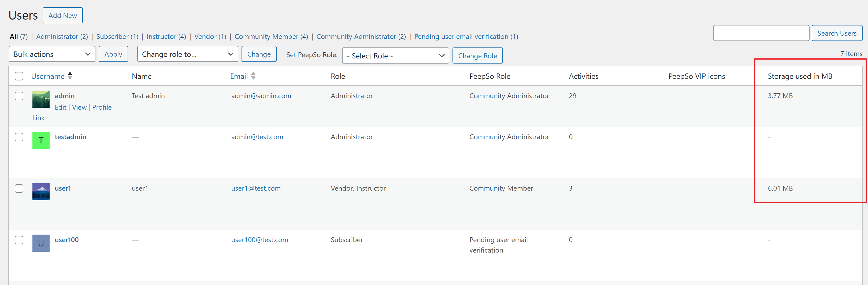Viewport: 868px width, 285px height.
Task: Filter list by Administrator role
Action: coord(57,36)
